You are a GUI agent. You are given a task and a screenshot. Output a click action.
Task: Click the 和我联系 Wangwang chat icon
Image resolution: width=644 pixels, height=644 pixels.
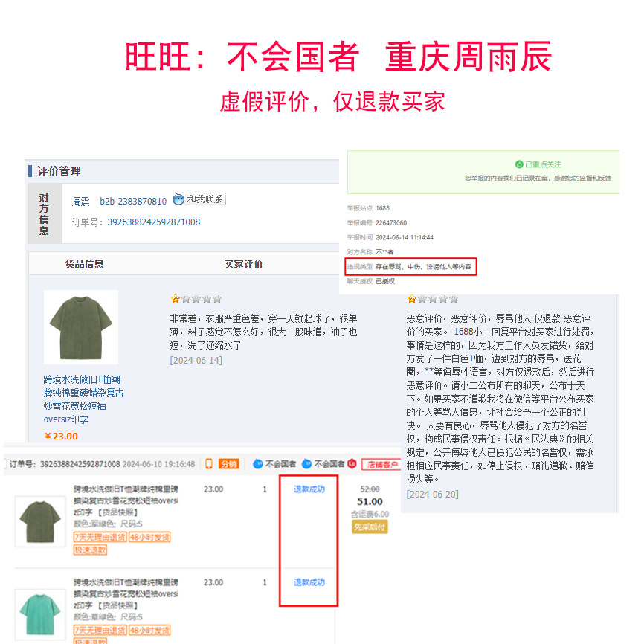(178, 199)
